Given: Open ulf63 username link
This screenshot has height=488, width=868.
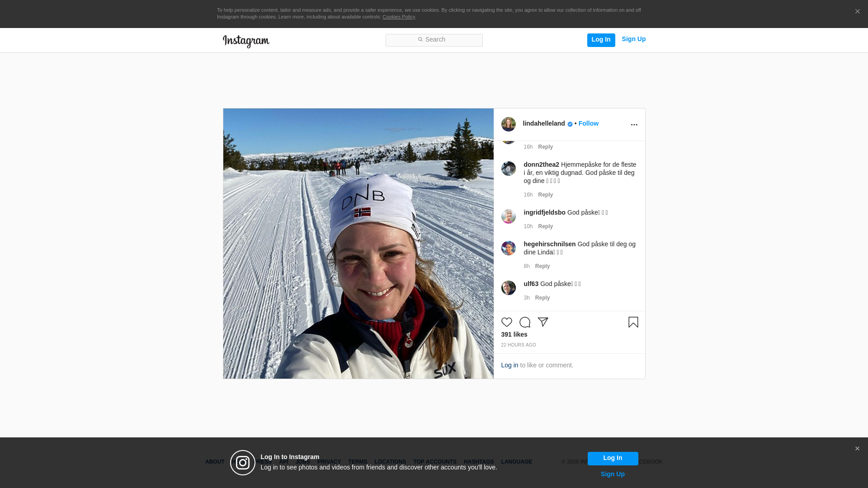Looking at the screenshot, I should pos(531,284).
